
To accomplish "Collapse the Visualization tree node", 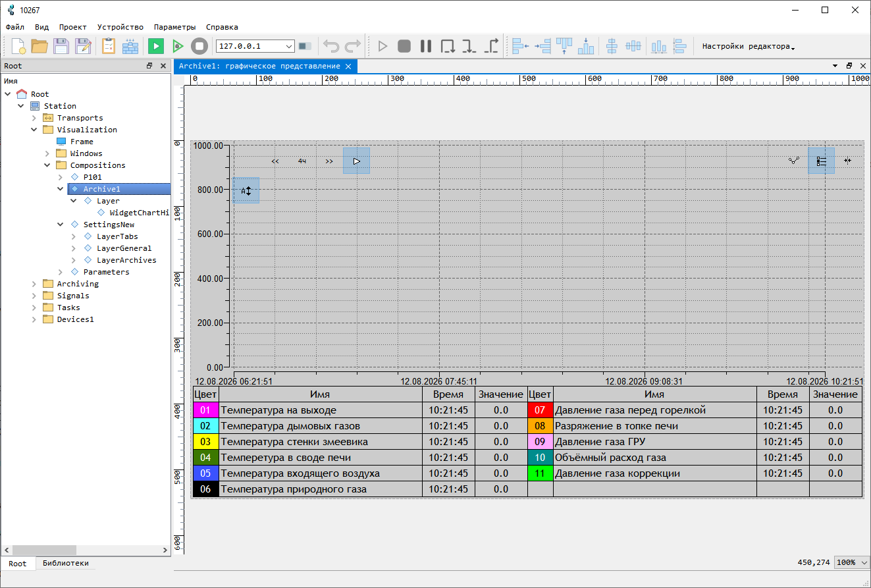I will (x=35, y=130).
